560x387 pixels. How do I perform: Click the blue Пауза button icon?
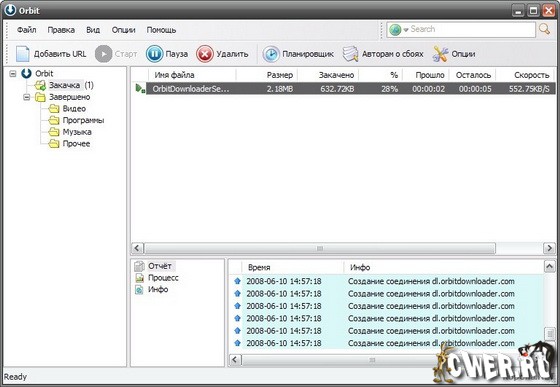tap(155, 54)
